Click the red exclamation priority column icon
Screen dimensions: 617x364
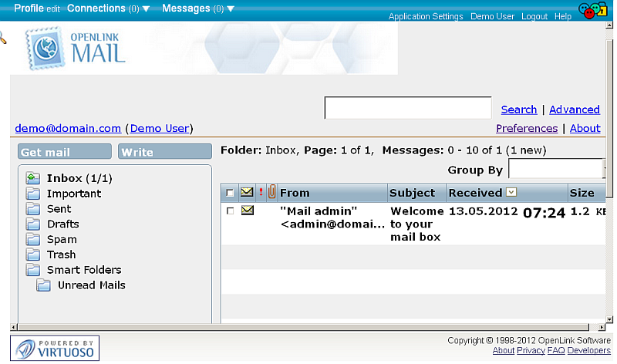click(261, 192)
